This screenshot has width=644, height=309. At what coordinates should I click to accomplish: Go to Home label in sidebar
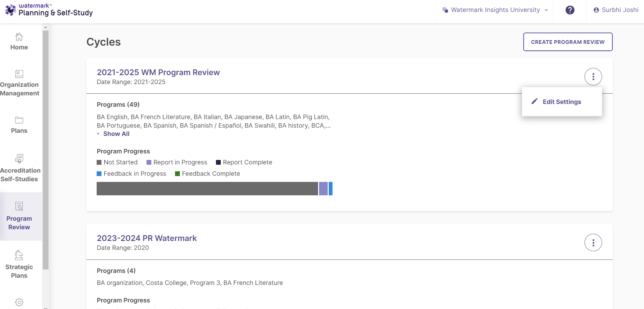tap(19, 47)
